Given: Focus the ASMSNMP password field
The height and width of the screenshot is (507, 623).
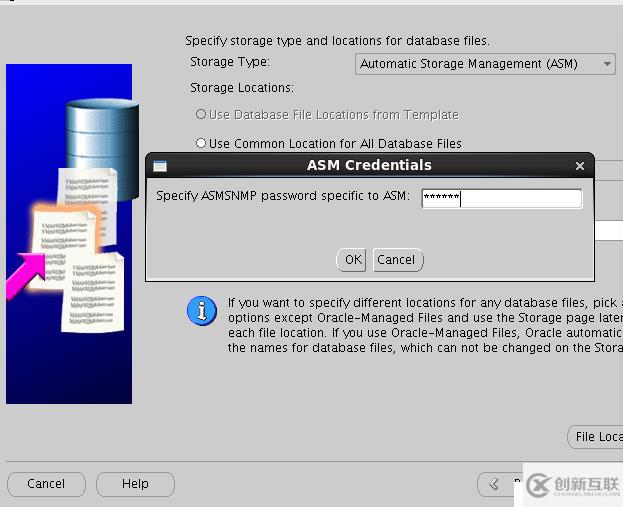Looking at the screenshot, I should tap(502, 198).
